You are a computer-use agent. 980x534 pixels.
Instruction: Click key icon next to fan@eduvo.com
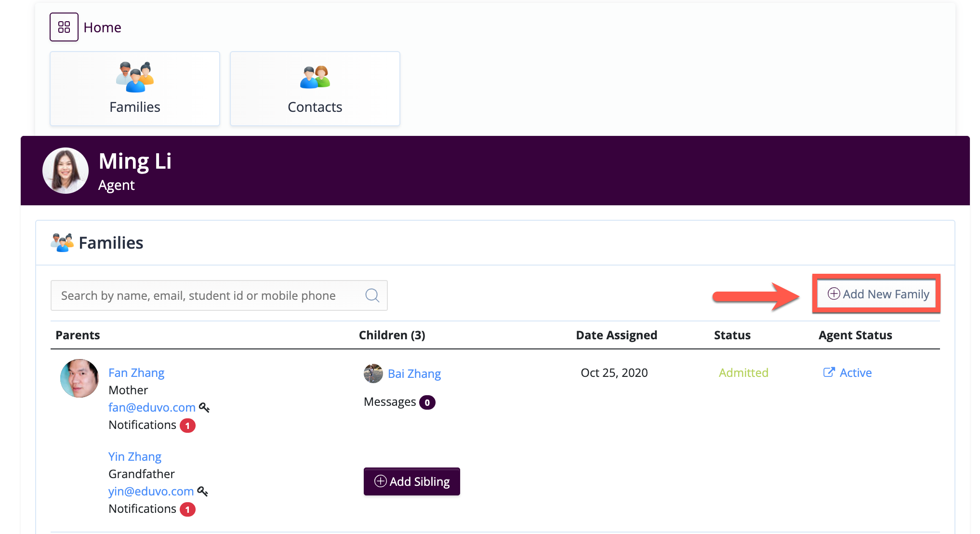tap(204, 408)
